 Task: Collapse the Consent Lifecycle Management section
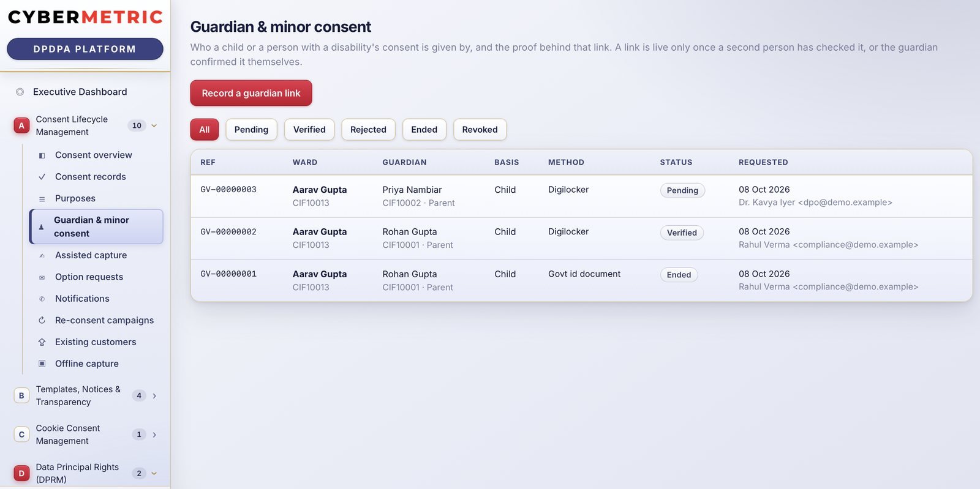tap(154, 125)
